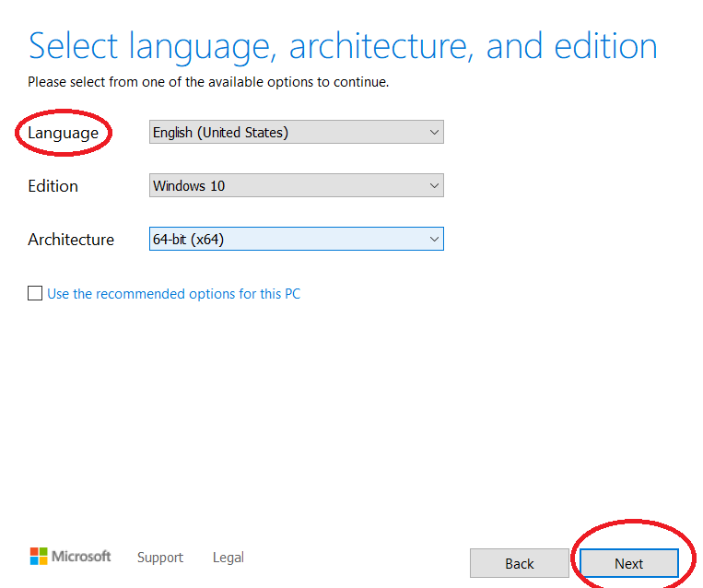
Task: Click the chevron arrow on Architecture dropdown
Action: [434, 240]
